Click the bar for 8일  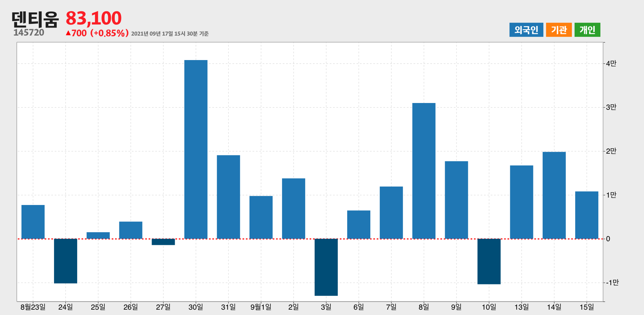(x=424, y=171)
